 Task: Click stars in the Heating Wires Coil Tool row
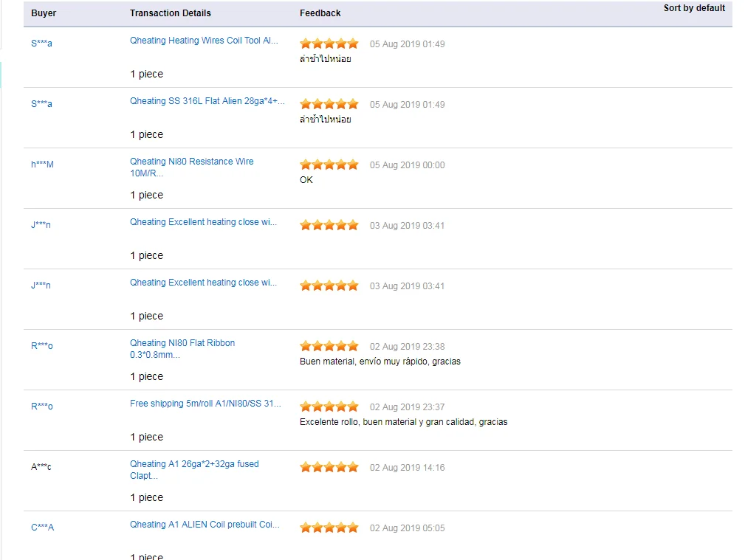coord(329,44)
